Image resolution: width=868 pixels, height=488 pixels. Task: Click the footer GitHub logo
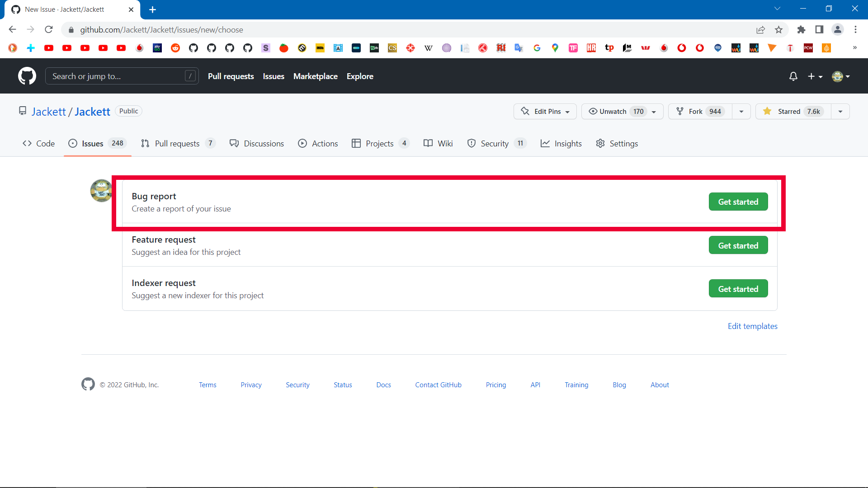[88, 385]
